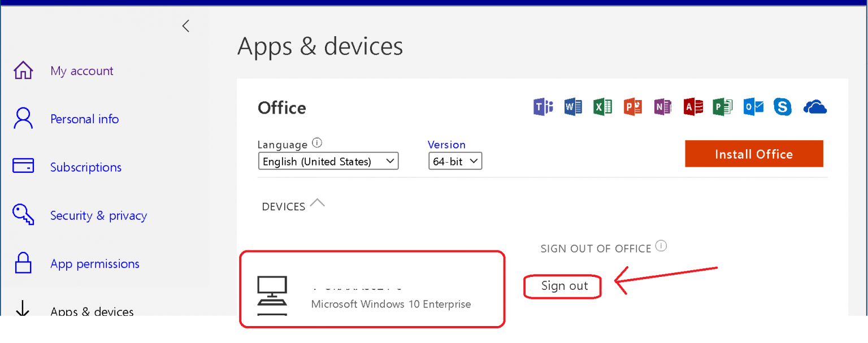
Task: Click the PowerPoint icon
Action: tap(632, 107)
